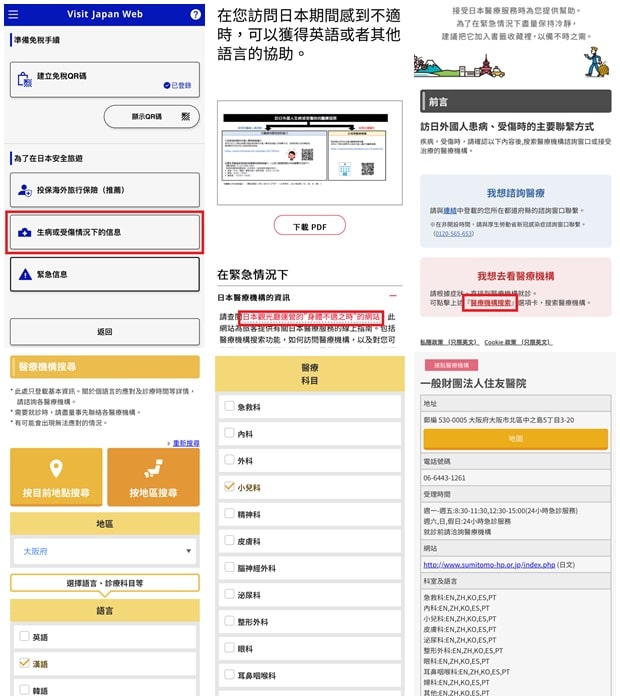Tap the help question mark icon
620x700 pixels.
pos(196,14)
